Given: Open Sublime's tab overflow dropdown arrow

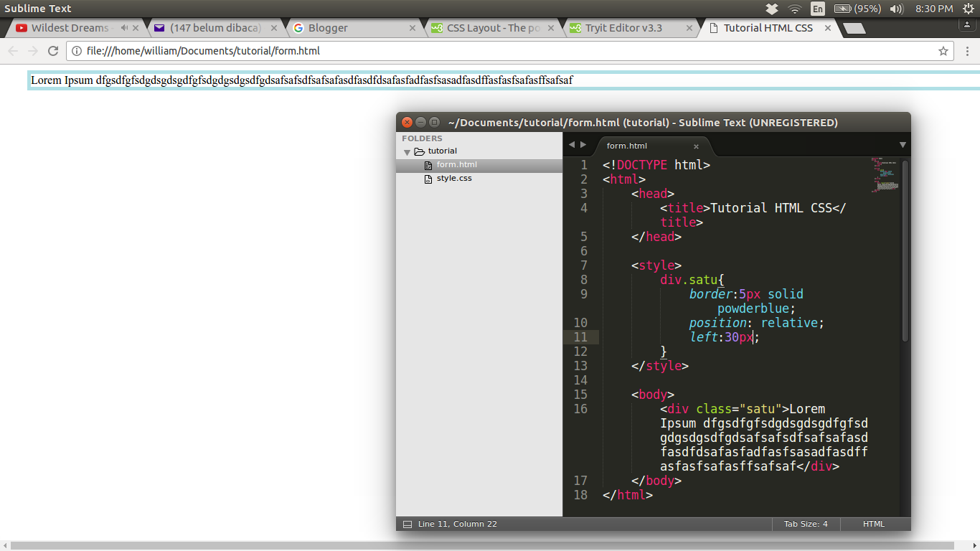Looking at the screenshot, I should (x=903, y=144).
